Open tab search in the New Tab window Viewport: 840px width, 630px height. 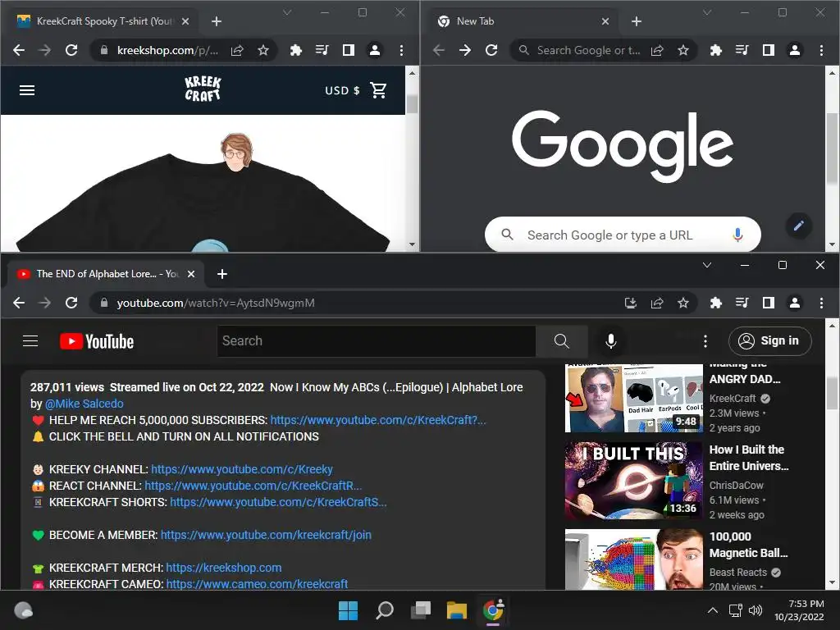pos(707,12)
